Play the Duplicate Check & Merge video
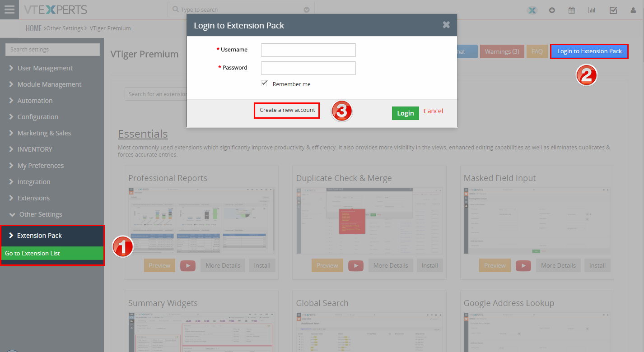This screenshot has width=644, height=352. click(x=356, y=265)
